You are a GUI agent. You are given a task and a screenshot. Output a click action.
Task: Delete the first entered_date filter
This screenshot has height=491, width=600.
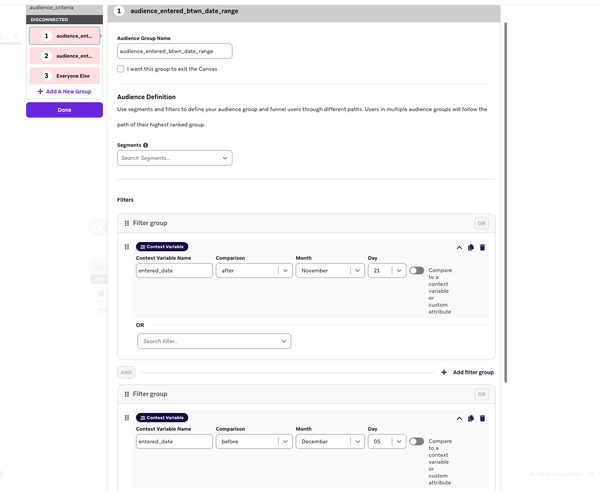pyautogui.click(x=482, y=247)
